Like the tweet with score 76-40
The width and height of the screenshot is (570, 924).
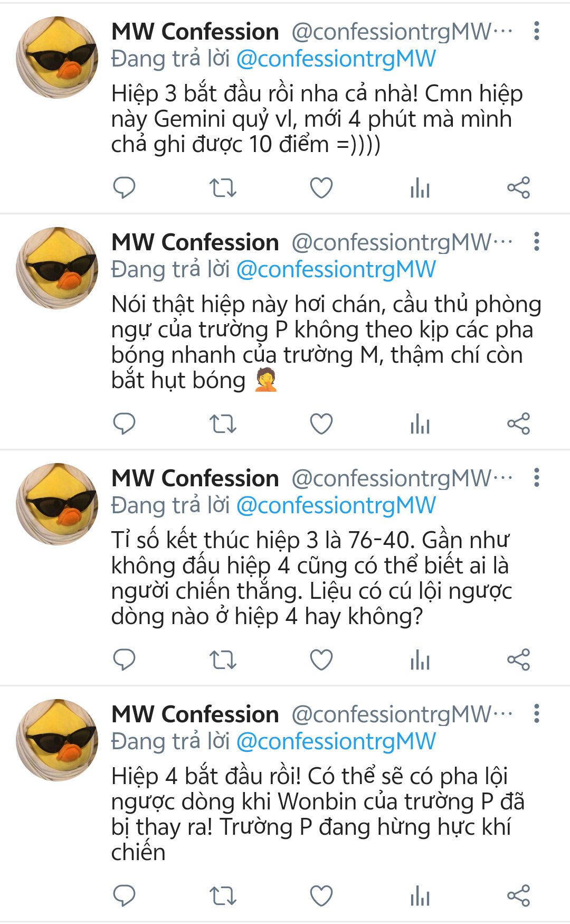coord(321,660)
